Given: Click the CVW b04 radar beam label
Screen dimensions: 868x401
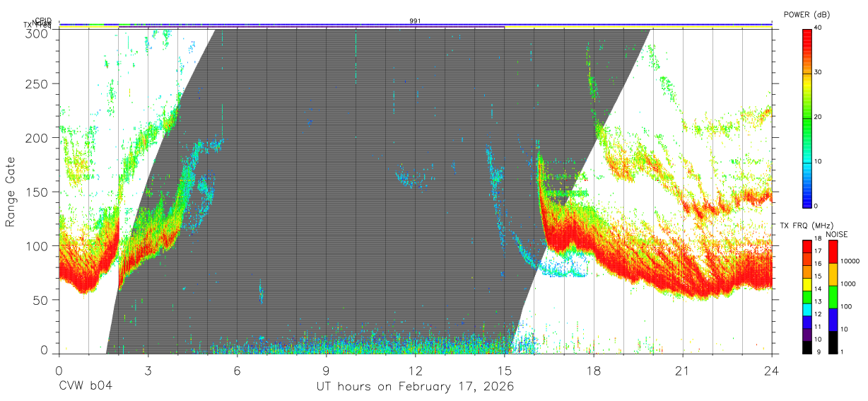Looking at the screenshot, I should (86, 387).
